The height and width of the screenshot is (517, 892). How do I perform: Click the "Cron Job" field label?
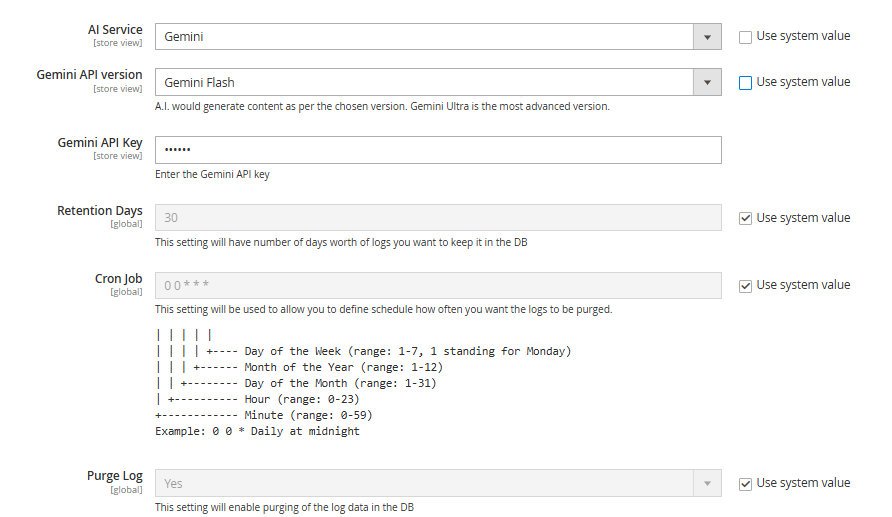point(119,279)
